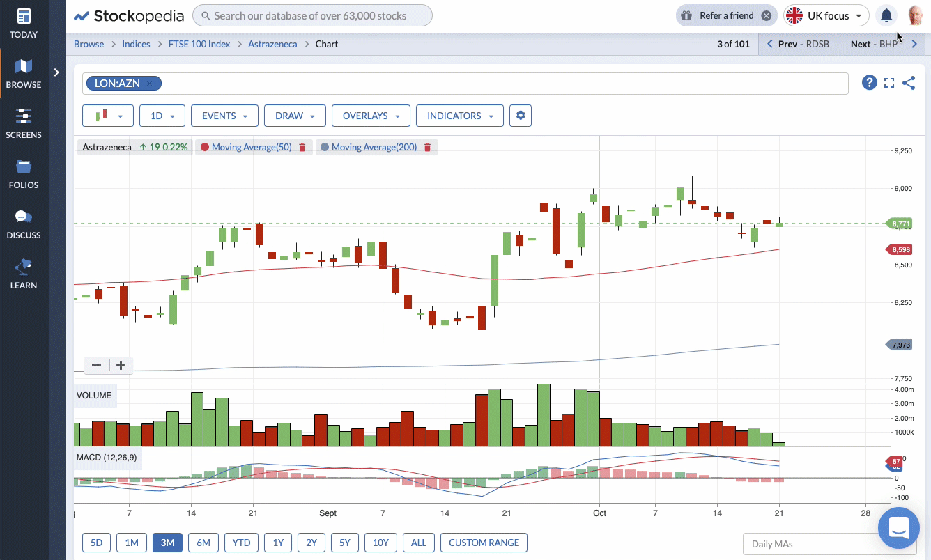Viewport: 931px width, 560px height.
Task: Click the 8,771 current price tag
Action: pyautogui.click(x=900, y=224)
